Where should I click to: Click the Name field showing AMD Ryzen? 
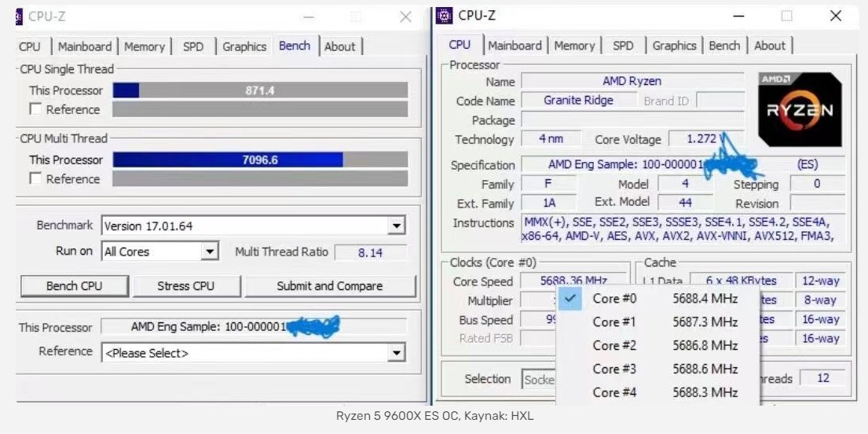632,81
